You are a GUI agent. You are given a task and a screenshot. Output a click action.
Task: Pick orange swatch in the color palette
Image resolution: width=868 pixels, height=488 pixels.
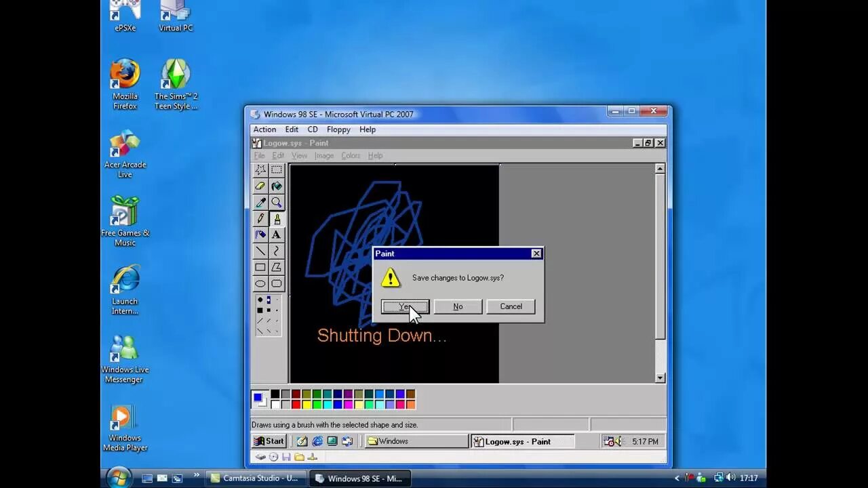pyautogui.click(x=410, y=405)
